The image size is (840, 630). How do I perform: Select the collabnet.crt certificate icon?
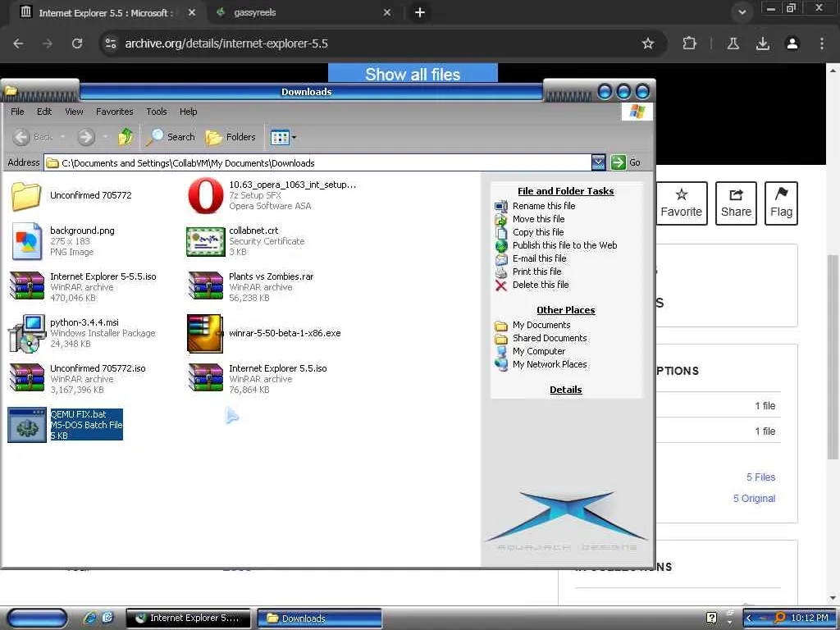pos(206,242)
